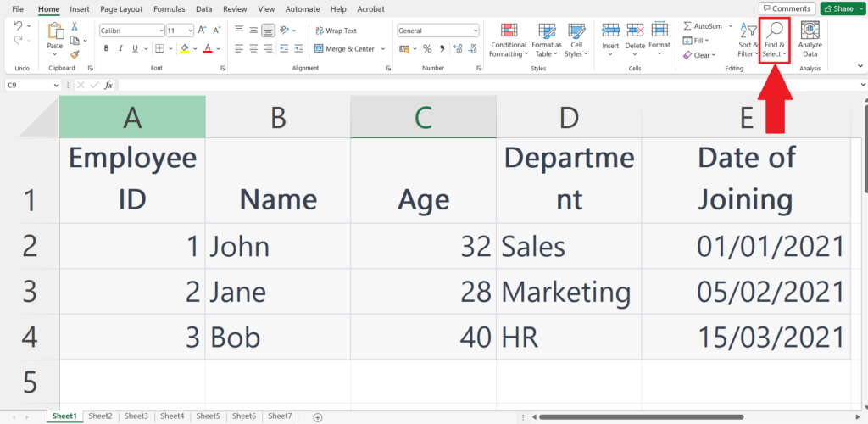Click the Increase Indent icon
Viewport: 868px width, 424px height.
[298, 48]
